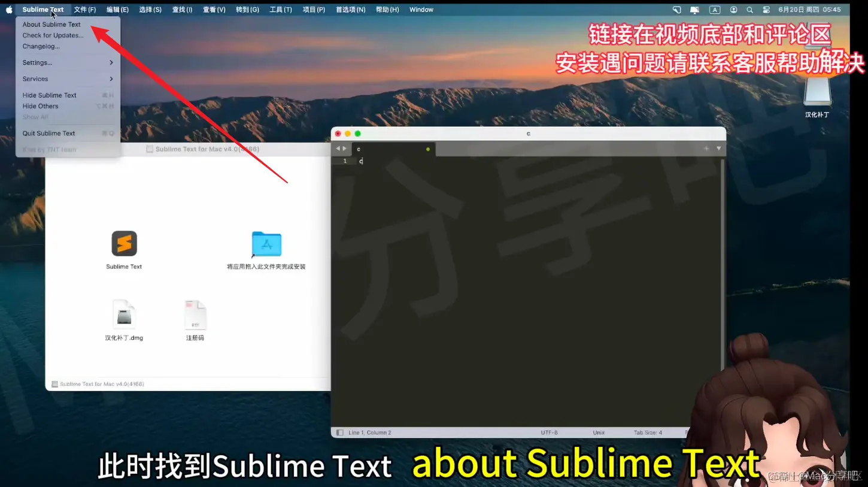Viewport: 868px width, 487px height.
Task: Open the 查看 (V) menu
Action: [214, 10]
